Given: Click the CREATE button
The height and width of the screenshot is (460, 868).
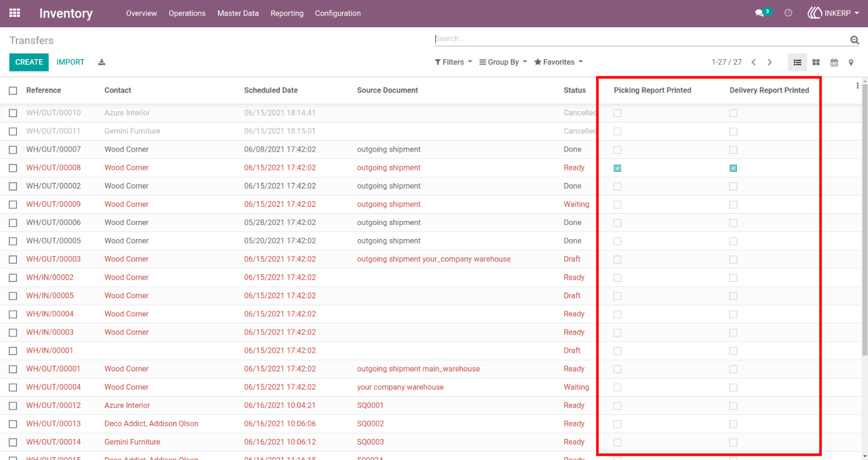Looking at the screenshot, I should 29,62.
